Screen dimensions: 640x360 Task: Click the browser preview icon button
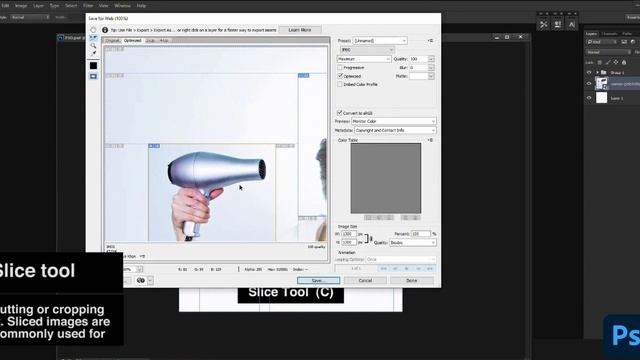141,280
